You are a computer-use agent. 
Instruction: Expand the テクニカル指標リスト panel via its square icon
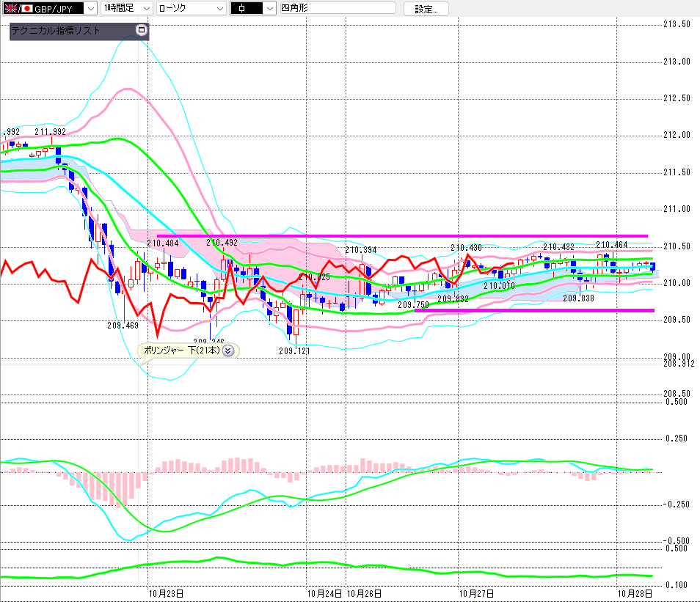click(x=141, y=30)
